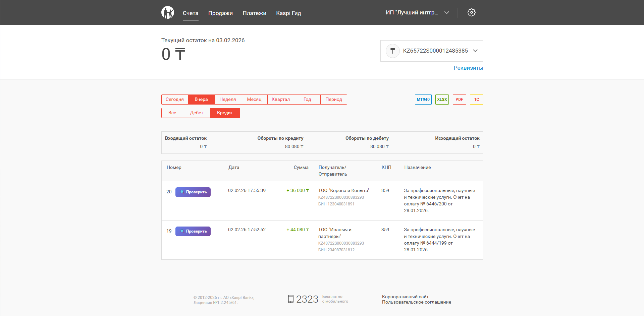The image size is (644, 316).
Task: Open the Реквизиты link
Action: point(468,68)
